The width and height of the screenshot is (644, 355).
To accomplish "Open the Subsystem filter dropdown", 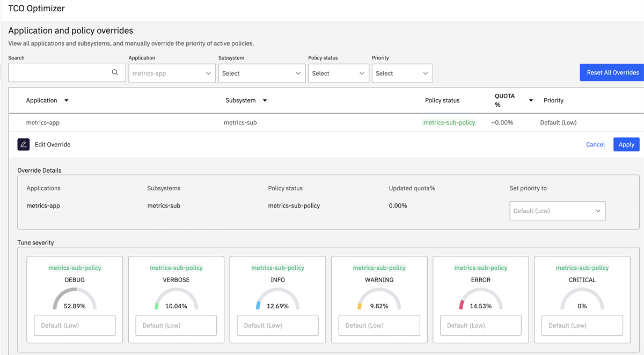I will [x=261, y=73].
